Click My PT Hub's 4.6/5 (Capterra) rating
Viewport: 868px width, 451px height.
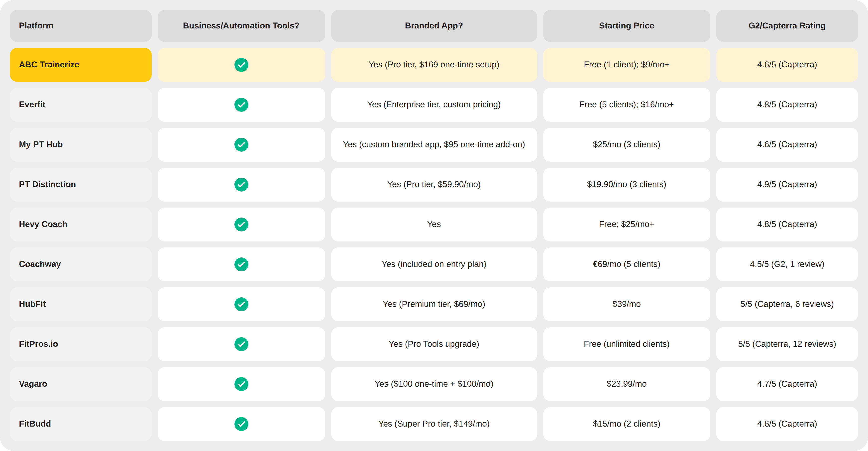787,145
